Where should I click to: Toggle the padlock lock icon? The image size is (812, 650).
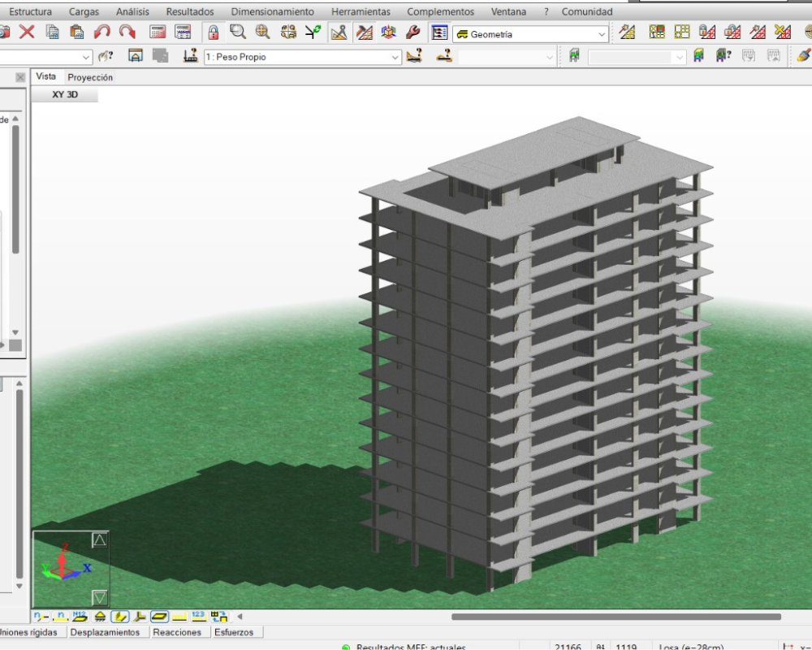pyautogui.click(x=214, y=32)
